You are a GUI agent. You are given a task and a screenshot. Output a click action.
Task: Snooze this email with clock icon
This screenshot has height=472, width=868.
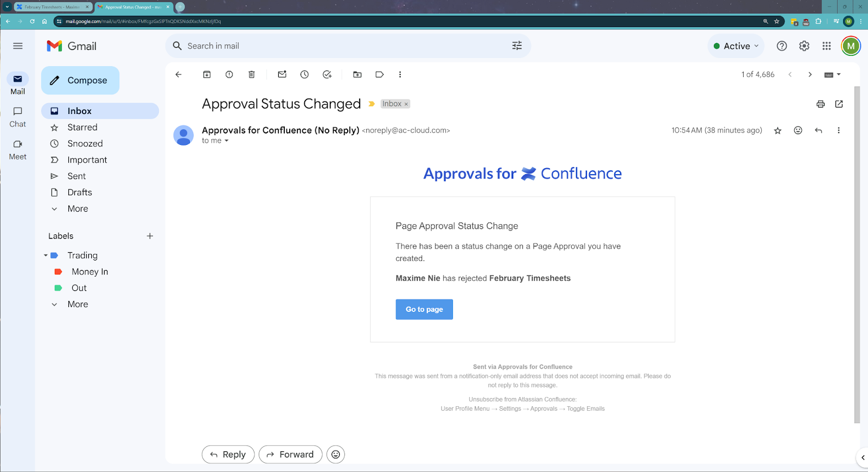(x=304, y=74)
